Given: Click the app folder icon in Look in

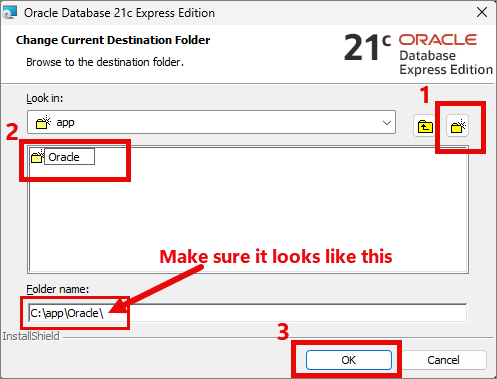Looking at the screenshot, I should pos(43,122).
